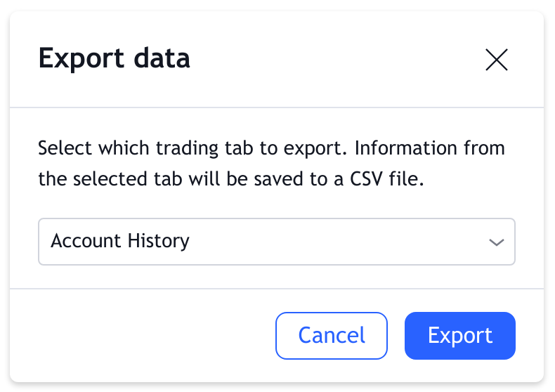Image resolution: width=555 pixels, height=392 pixels.
Task: Confirm the export to a CSV file
Action: pyautogui.click(x=460, y=335)
